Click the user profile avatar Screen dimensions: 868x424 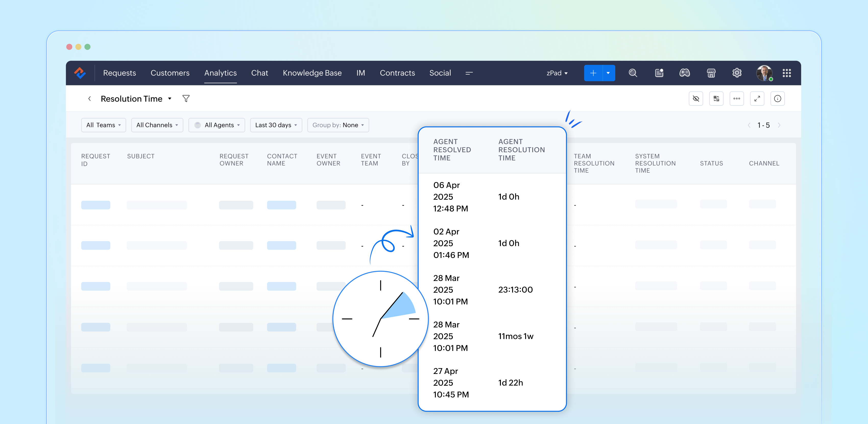[x=764, y=73]
